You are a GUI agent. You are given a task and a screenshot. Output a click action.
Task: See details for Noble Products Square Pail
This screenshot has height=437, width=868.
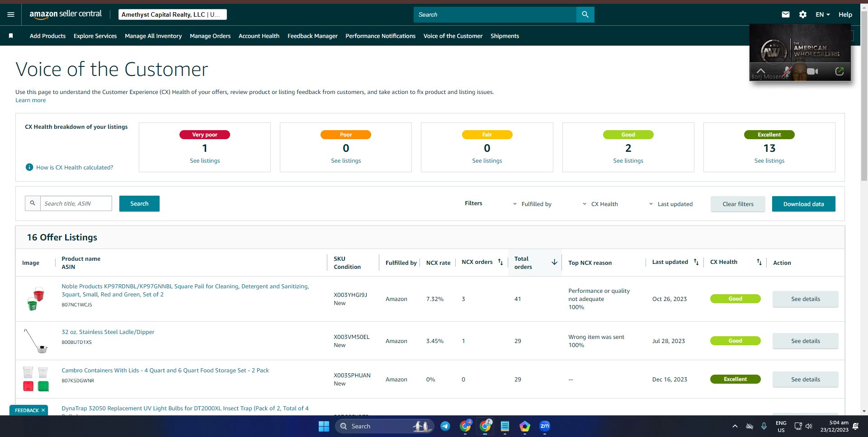[x=805, y=299]
